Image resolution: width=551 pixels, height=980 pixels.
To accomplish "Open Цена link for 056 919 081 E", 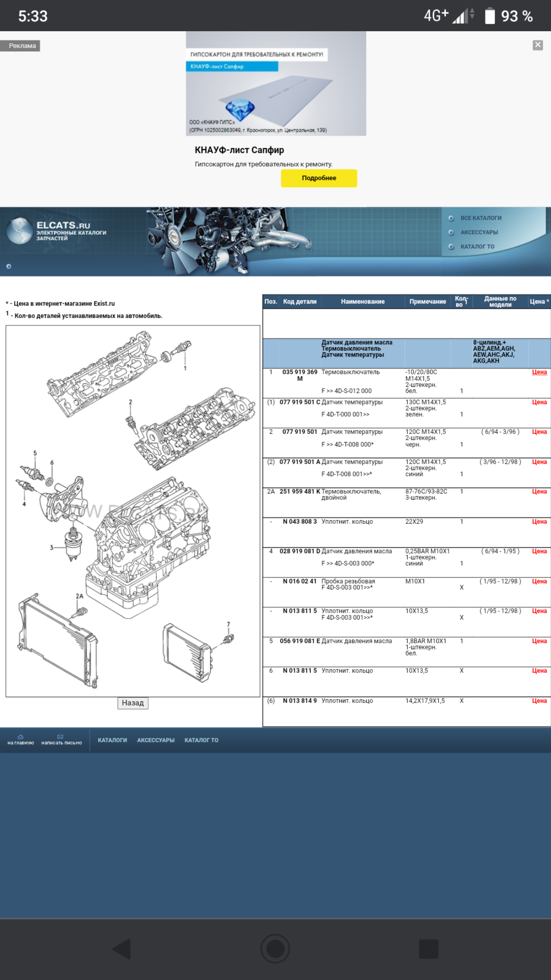I will [539, 641].
